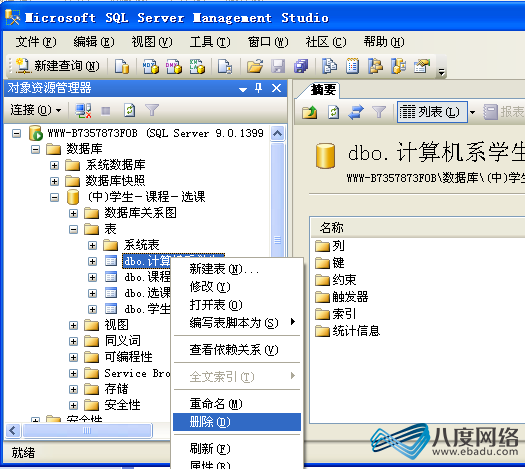Open the 工具(T) menu

210,42
